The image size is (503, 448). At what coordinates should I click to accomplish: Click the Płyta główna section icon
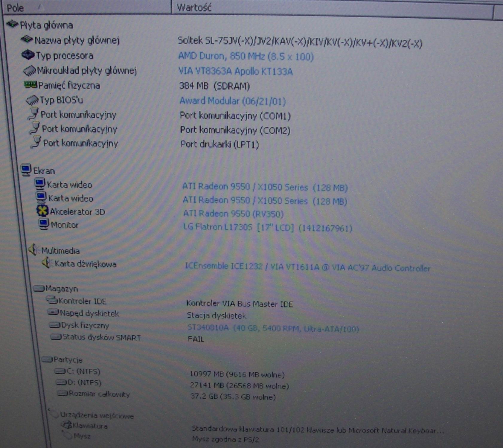coord(13,24)
